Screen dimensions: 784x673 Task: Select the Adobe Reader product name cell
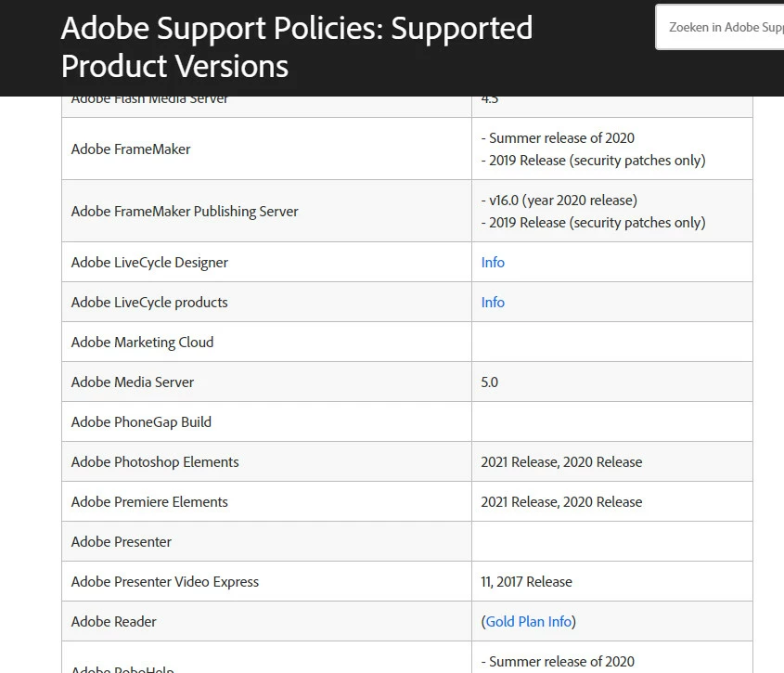point(114,622)
